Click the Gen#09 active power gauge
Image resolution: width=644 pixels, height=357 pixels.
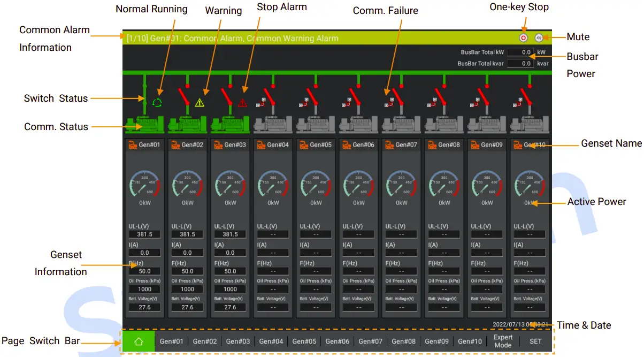point(487,185)
